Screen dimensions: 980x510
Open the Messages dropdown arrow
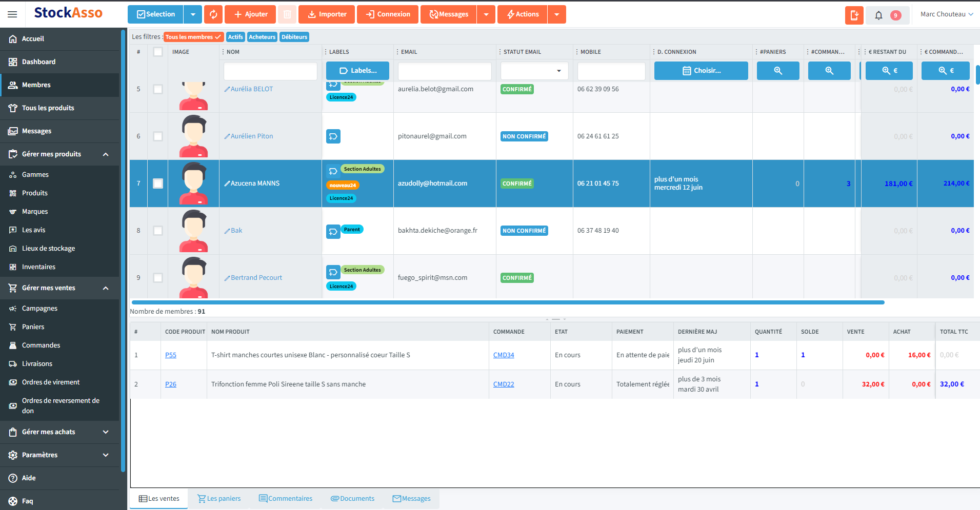[x=486, y=14]
